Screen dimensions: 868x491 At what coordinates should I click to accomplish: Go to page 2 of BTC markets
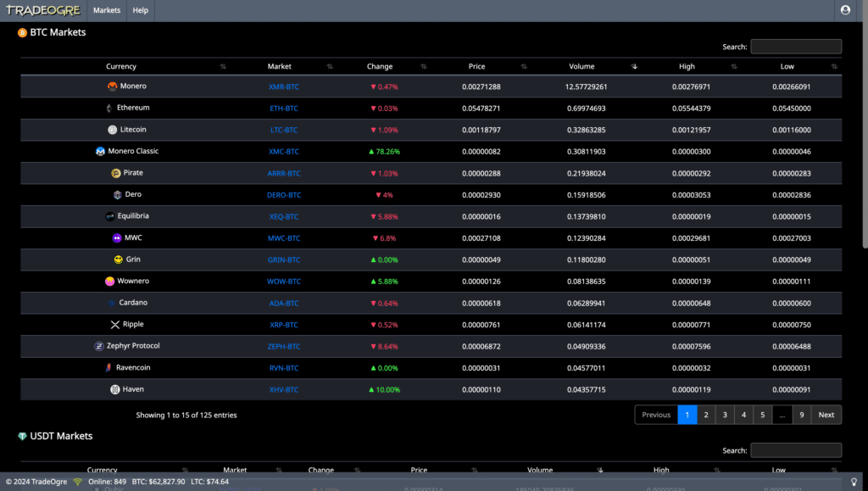point(706,415)
